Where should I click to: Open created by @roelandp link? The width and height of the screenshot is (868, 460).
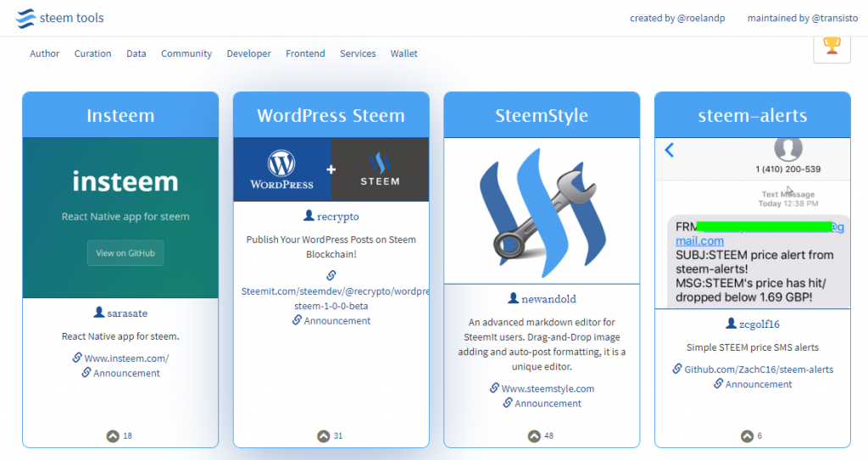point(677,19)
